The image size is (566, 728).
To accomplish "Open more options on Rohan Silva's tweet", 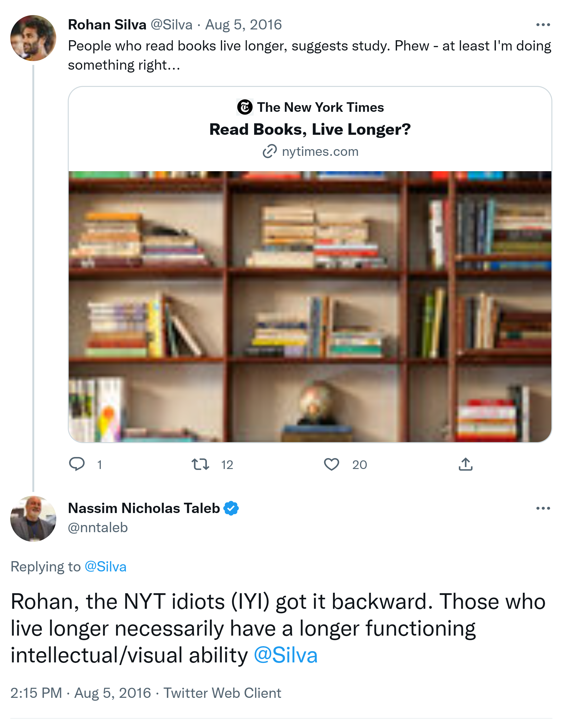I will coord(543,25).
